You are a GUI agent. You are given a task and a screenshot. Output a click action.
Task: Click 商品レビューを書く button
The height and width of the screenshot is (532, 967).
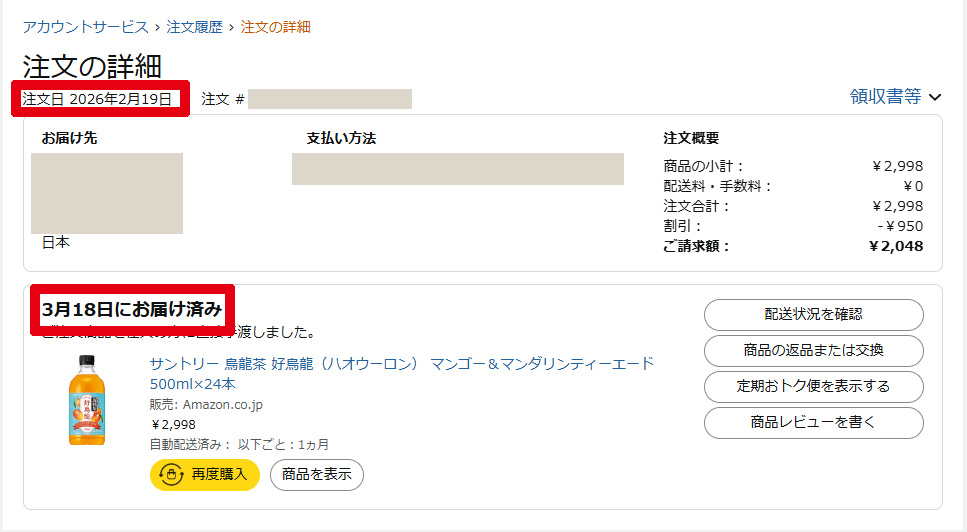coord(813,422)
